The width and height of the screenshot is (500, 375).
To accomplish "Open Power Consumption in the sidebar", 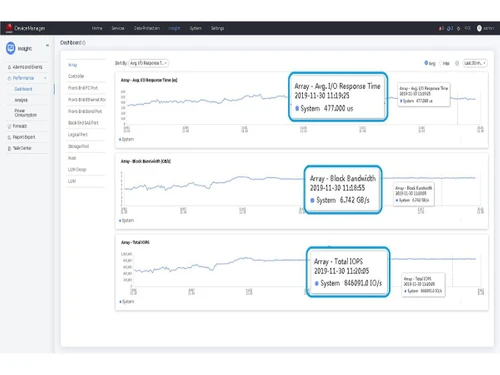I will tap(25, 113).
